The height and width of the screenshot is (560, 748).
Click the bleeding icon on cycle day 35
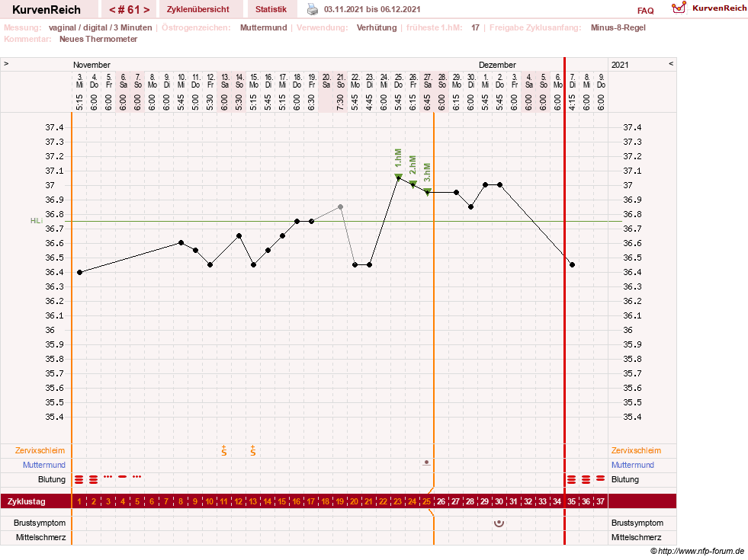[x=572, y=479]
